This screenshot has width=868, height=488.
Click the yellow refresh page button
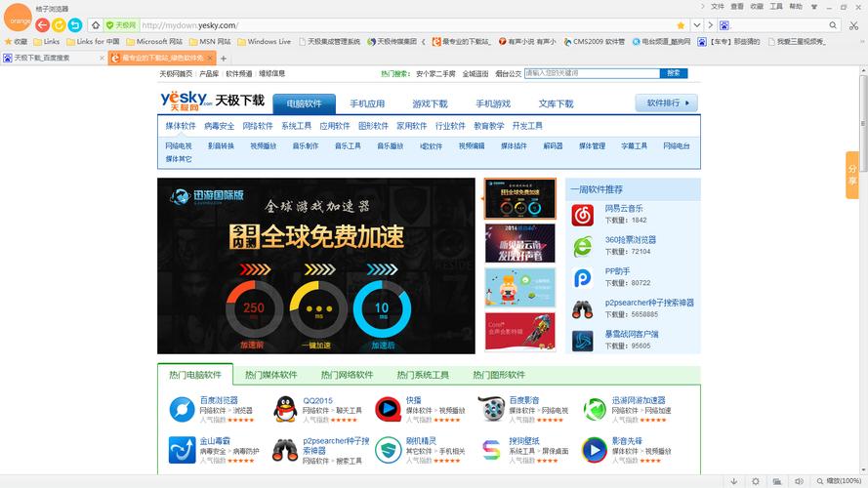click(59, 25)
